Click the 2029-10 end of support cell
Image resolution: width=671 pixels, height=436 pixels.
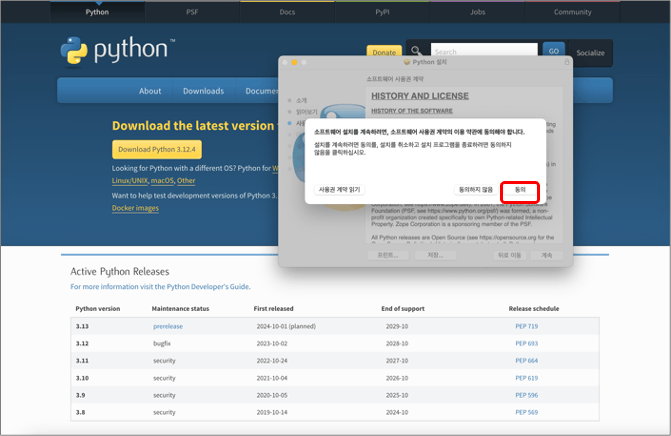[x=397, y=326]
